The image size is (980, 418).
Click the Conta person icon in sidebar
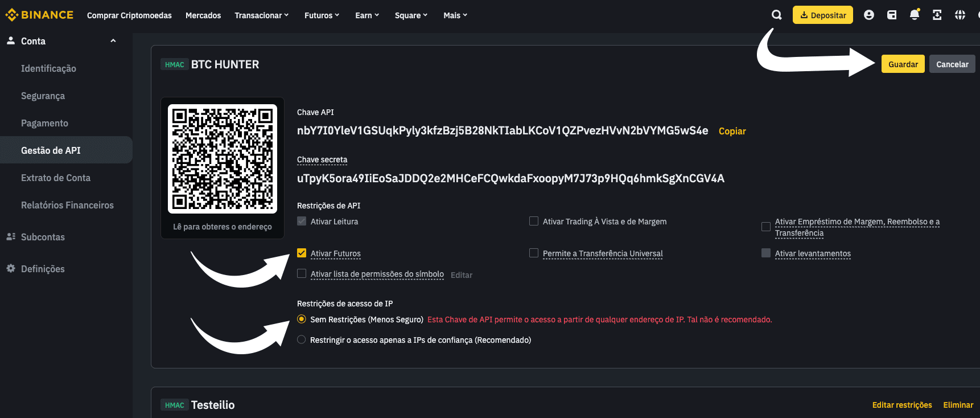pos(11,40)
